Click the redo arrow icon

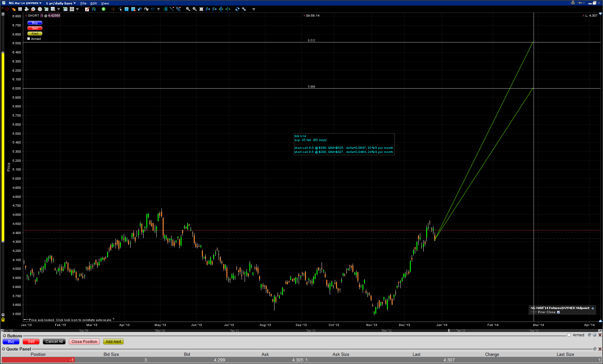pos(146,9)
